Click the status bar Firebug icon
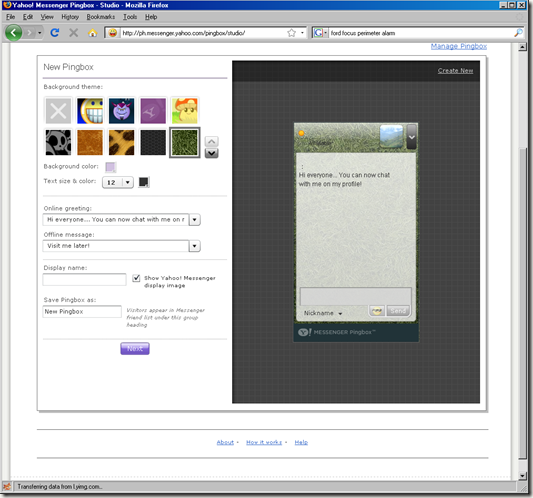 [7, 486]
